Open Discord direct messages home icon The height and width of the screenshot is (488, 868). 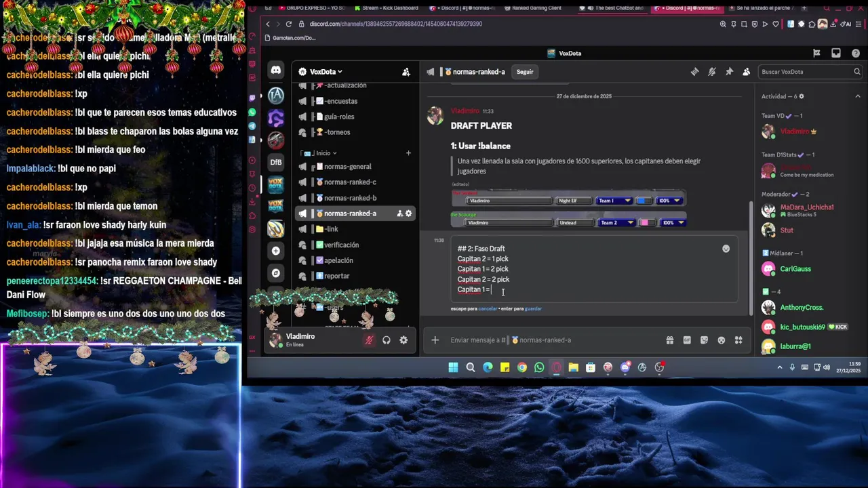click(x=276, y=70)
